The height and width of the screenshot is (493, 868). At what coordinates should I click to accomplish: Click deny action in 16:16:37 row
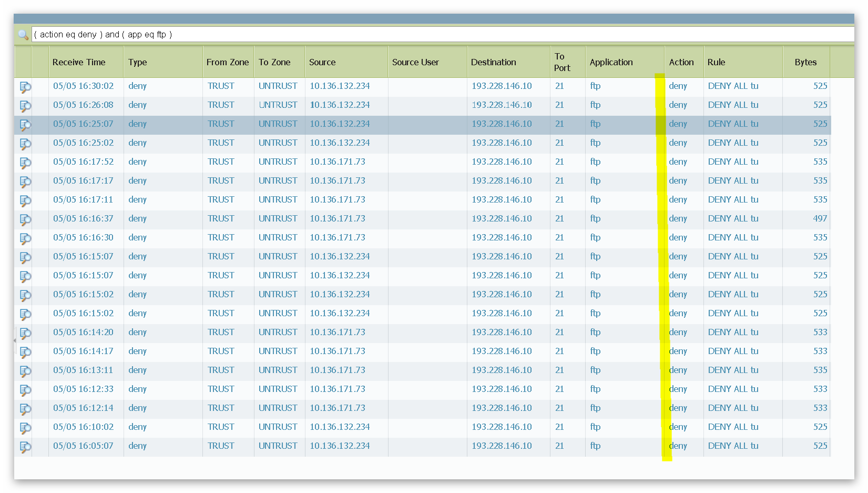(678, 218)
